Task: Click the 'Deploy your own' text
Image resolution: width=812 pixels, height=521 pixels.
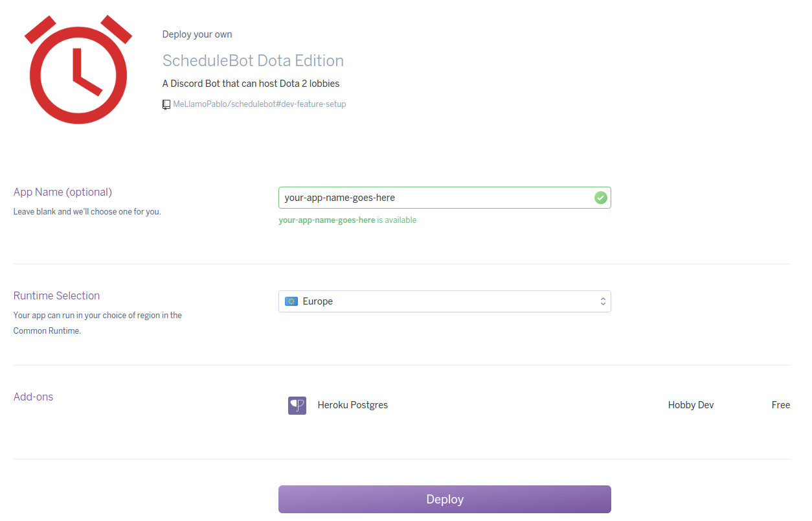Action: (x=197, y=34)
